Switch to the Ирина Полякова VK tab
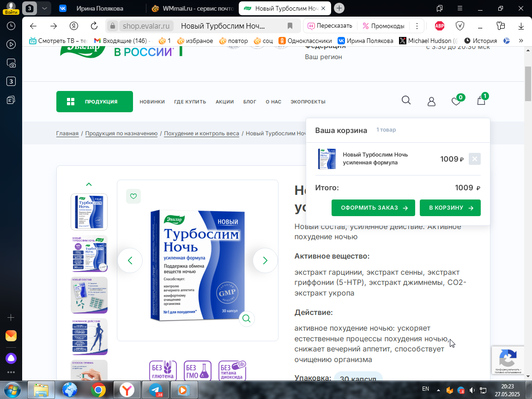This screenshot has width=532, height=399. pyautogui.click(x=100, y=8)
